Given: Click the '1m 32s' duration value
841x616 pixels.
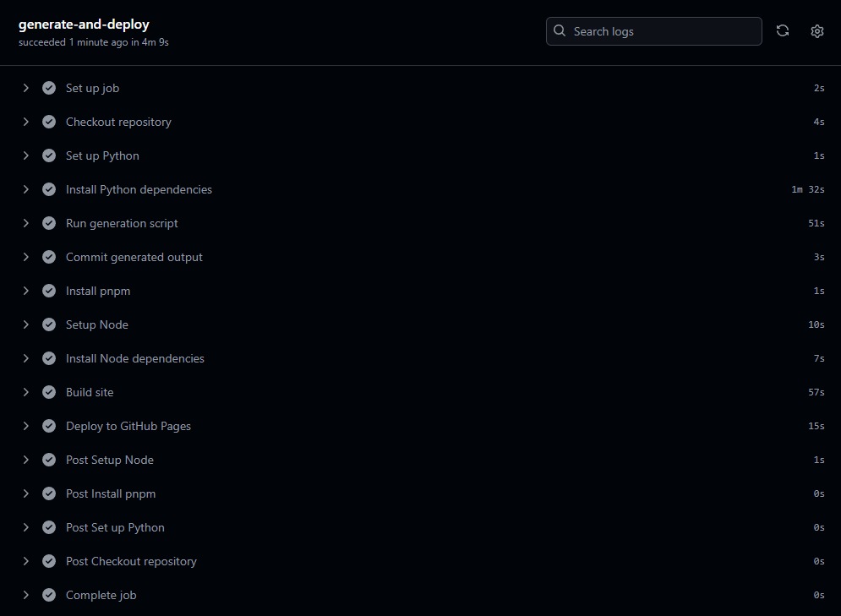Looking at the screenshot, I should pos(808,189).
